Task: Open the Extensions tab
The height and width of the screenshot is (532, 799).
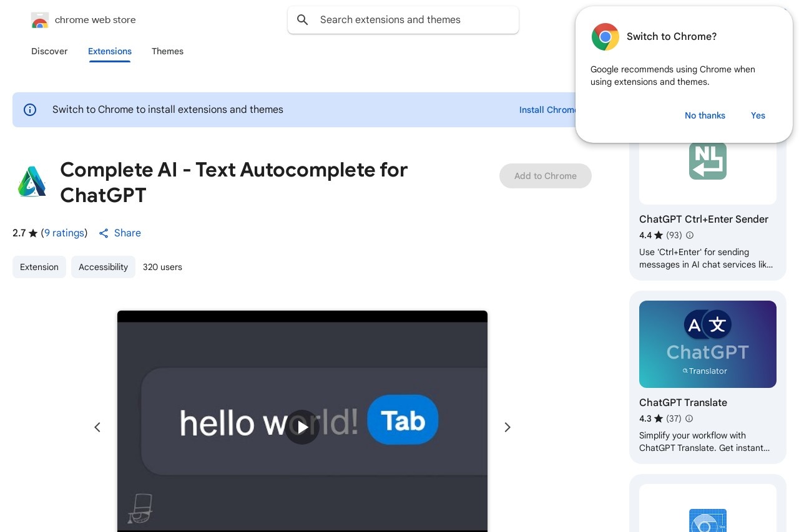Action: point(110,51)
